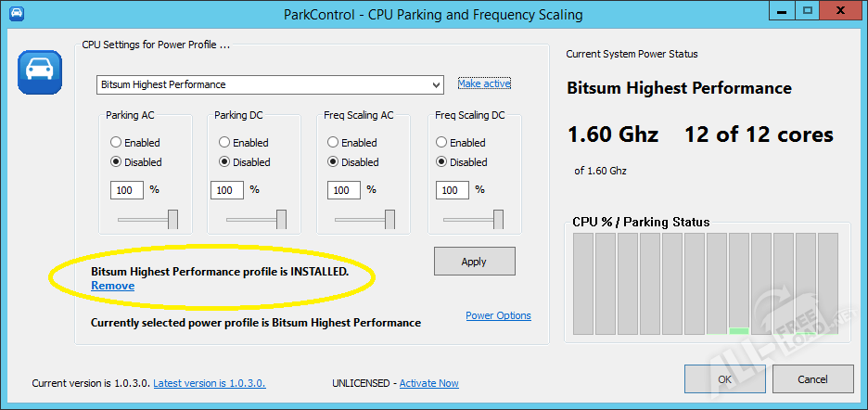Select Disabled for Parking DC
This screenshot has height=410, width=868.
(224, 162)
